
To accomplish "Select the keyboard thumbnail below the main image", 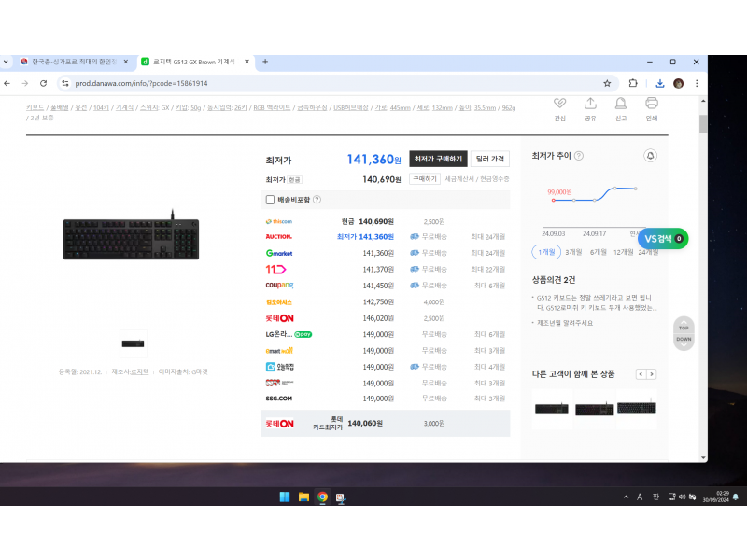I will point(133,343).
